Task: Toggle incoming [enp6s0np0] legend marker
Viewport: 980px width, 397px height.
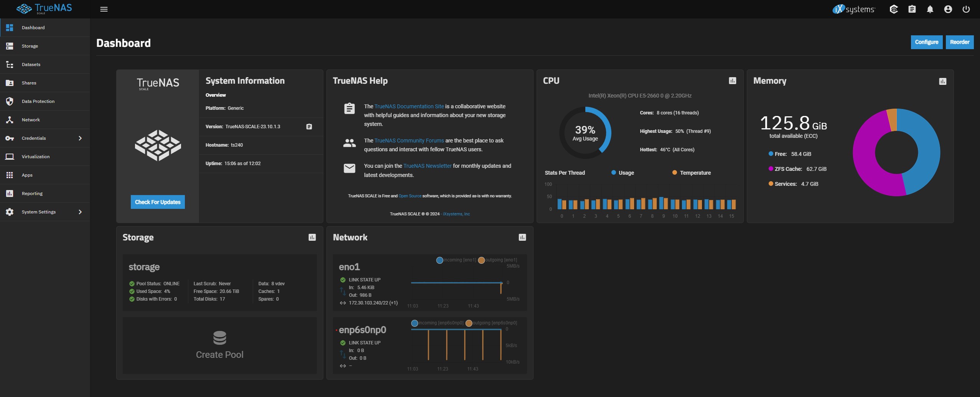Action: (415, 323)
